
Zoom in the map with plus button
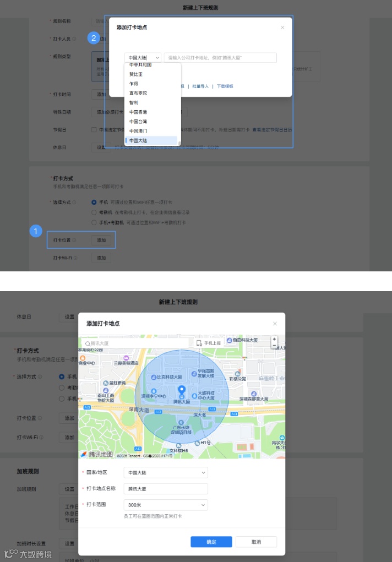point(274,339)
